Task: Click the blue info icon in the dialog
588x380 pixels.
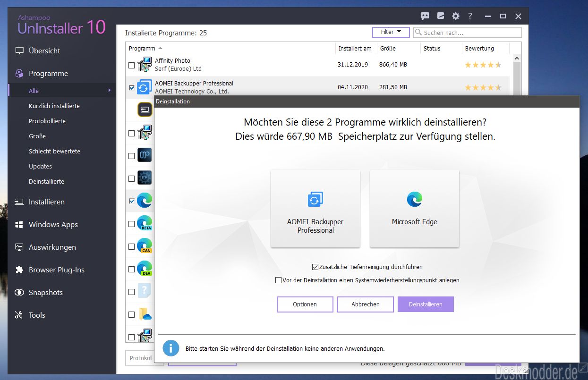Action: click(171, 348)
